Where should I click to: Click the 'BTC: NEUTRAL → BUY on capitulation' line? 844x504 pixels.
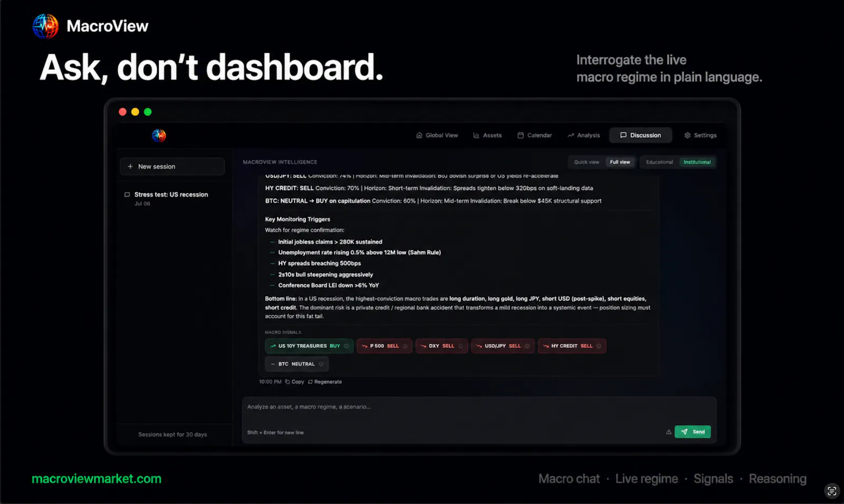click(433, 201)
